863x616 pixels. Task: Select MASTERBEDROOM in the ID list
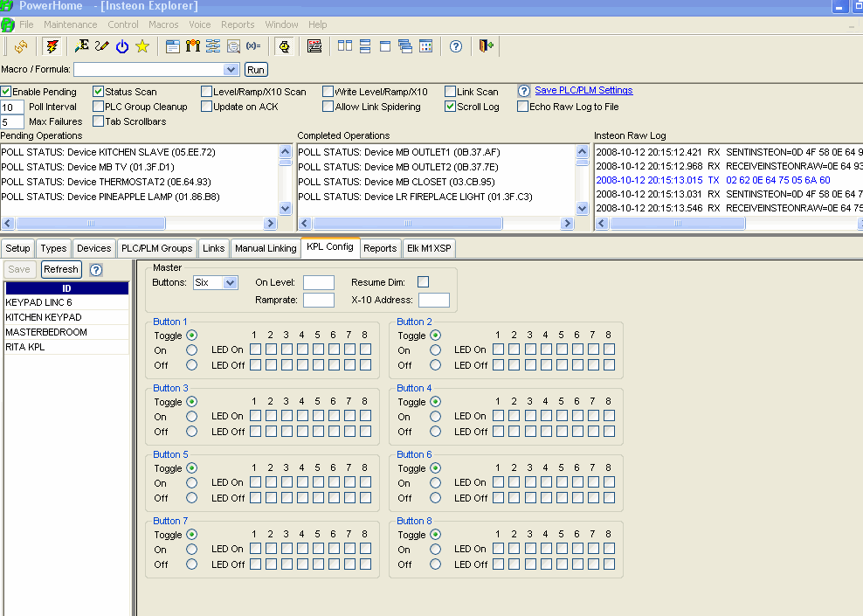(66, 332)
